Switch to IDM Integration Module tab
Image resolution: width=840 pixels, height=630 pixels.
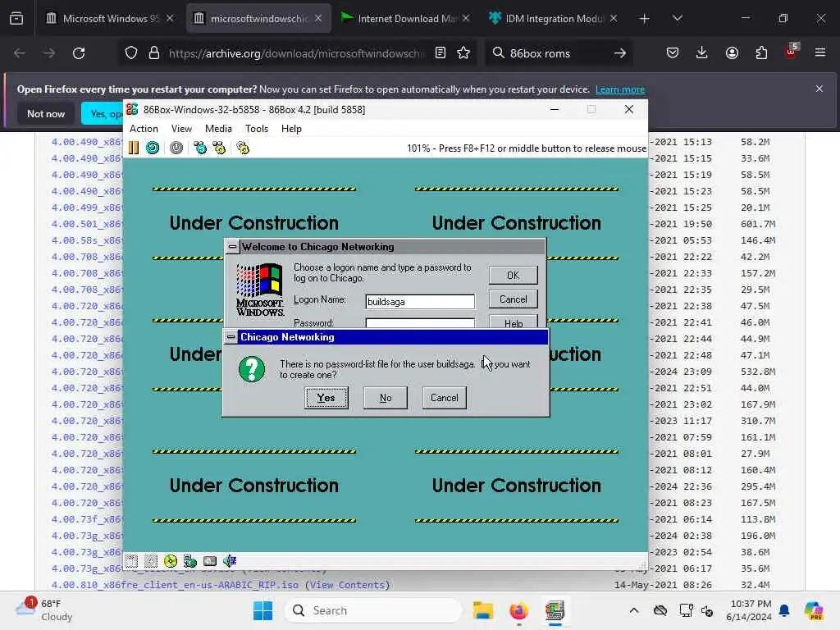pos(553,19)
